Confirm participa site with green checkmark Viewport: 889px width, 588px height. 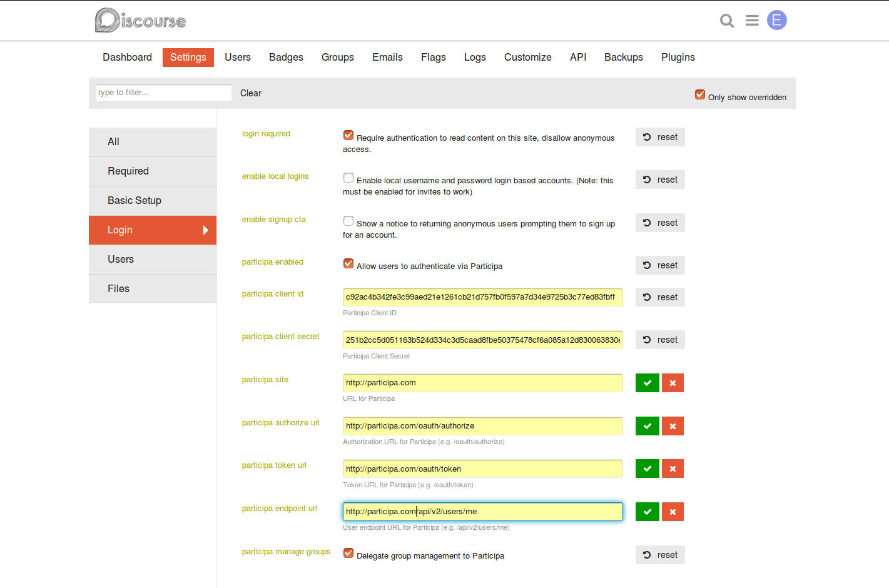coord(648,383)
